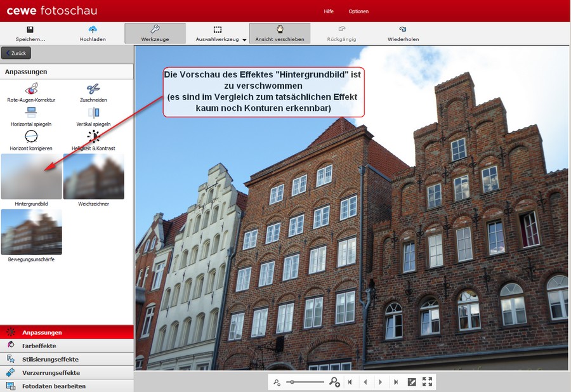Viewport: 571px width, 392px height.
Task: Click the Horizontal spiegeln icon
Action: point(31,113)
